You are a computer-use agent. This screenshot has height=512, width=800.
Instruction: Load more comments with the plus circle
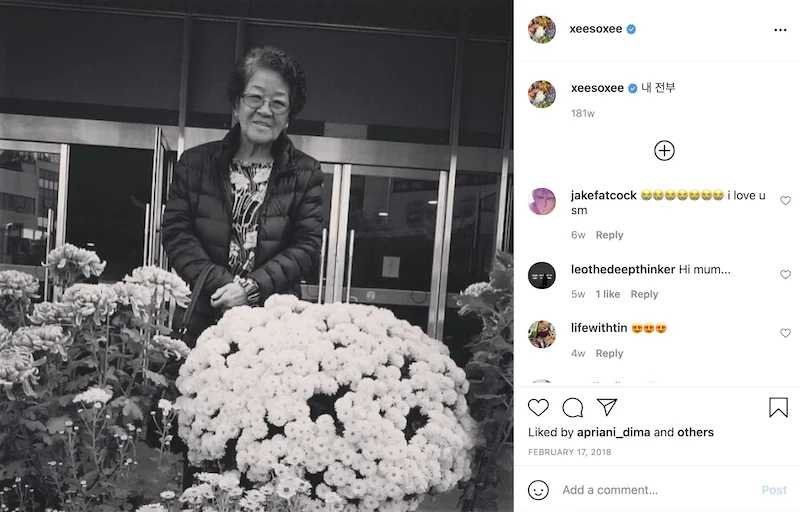click(x=664, y=150)
